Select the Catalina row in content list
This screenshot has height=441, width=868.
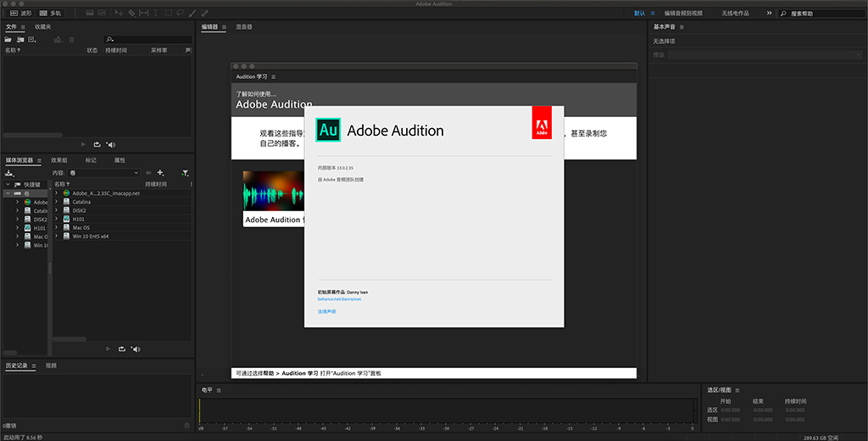tap(122, 202)
